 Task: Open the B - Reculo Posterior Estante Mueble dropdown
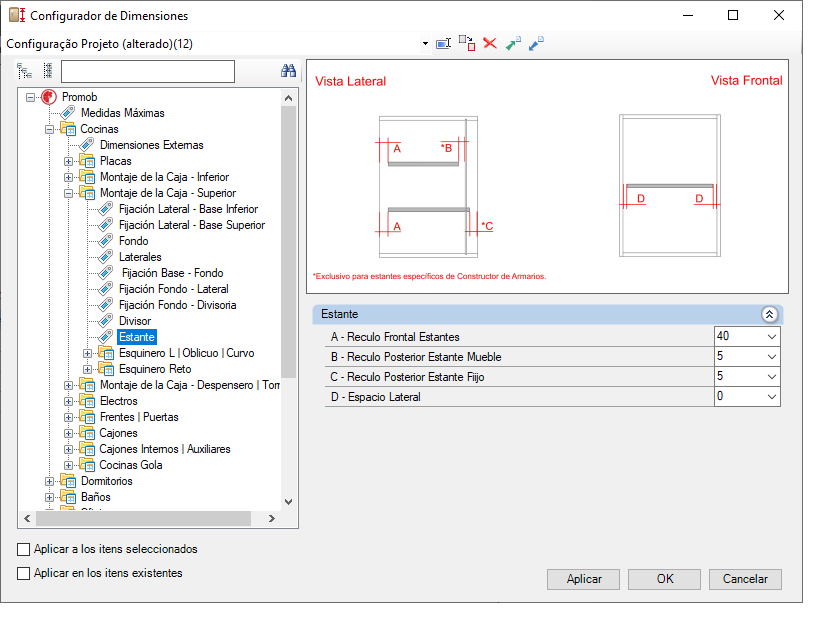[x=772, y=357]
